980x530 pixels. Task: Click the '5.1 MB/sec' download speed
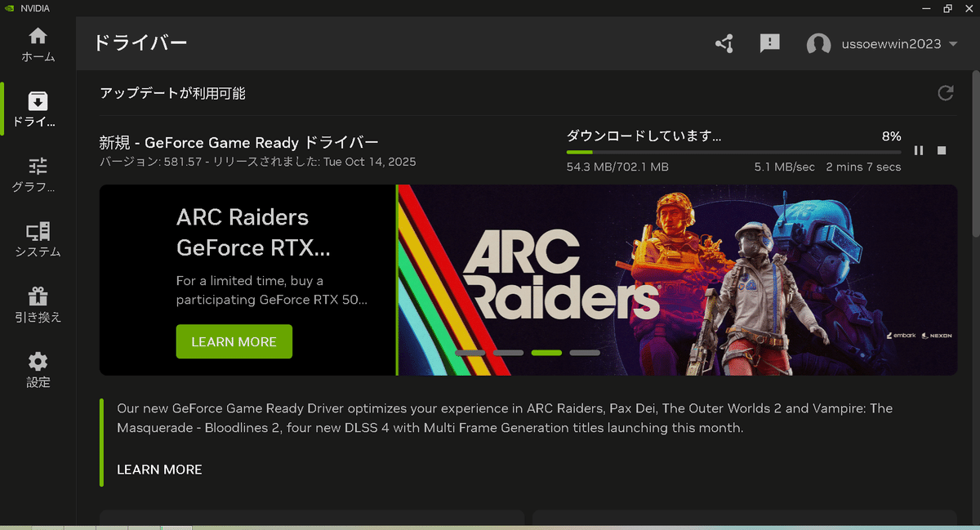[785, 167]
